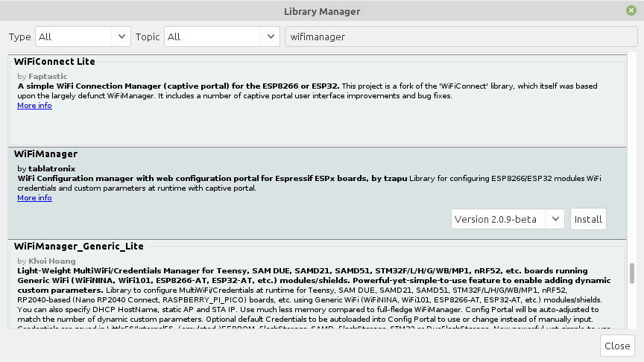Open More info link for WiFiManager
The image size is (644, 362).
point(34,198)
